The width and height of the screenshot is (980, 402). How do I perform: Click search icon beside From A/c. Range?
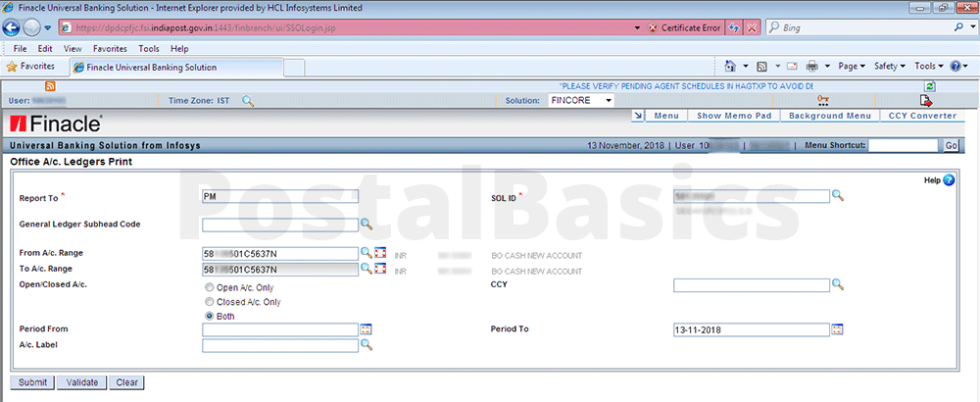pos(367,254)
